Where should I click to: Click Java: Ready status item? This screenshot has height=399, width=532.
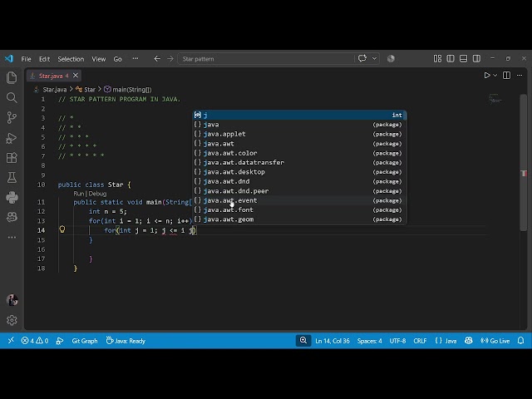pos(126,341)
